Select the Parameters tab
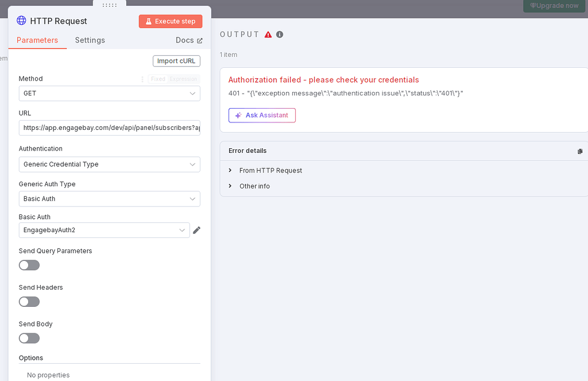 tap(37, 40)
